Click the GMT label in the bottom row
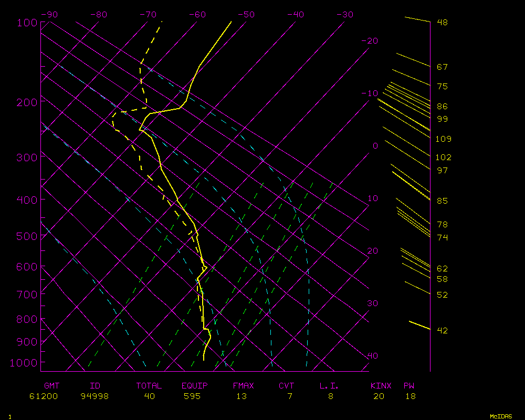This screenshot has width=525, height=420. [x=52, y=386]
